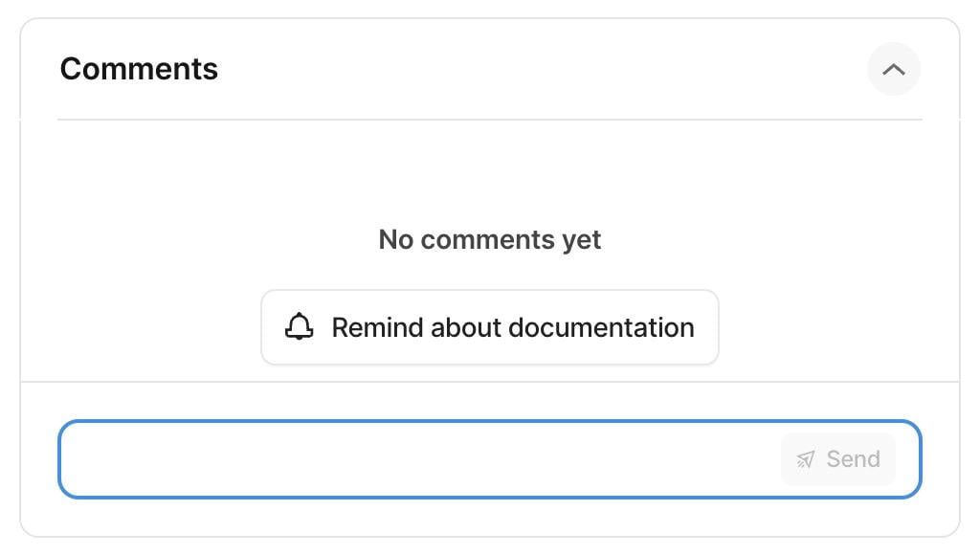
Task: Click the bell icon for documentation reminder
Action: [x=300, y=327]
